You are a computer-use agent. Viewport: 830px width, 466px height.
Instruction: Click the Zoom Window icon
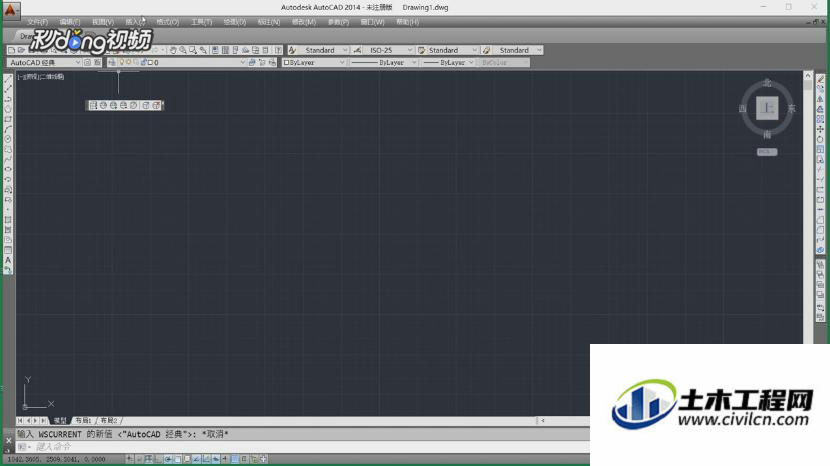point(193,50)
